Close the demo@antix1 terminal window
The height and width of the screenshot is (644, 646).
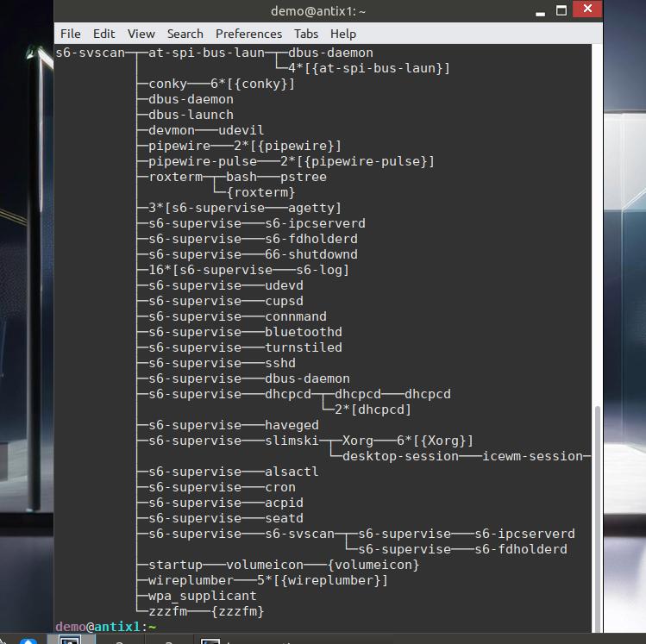587,9
